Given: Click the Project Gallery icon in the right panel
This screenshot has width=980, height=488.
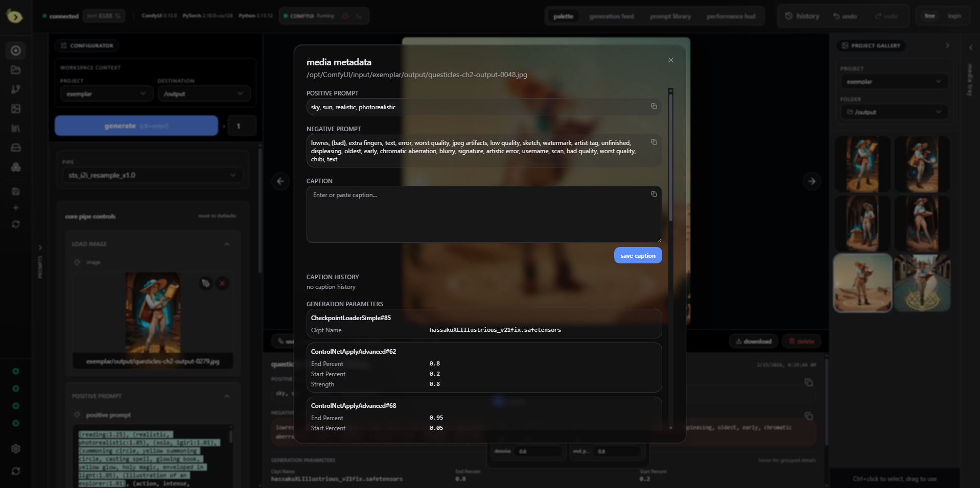Looking at the screenshot, I should click(x=845, y=45).
